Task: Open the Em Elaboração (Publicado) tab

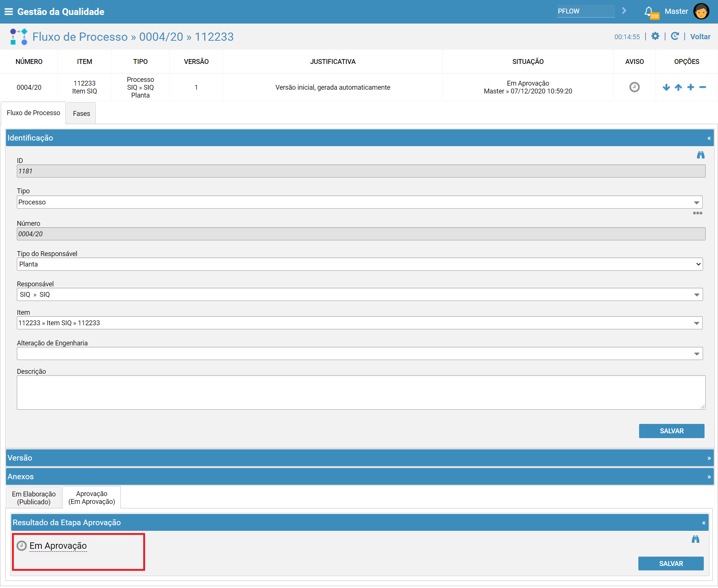Action: click(x=34, y=498)
